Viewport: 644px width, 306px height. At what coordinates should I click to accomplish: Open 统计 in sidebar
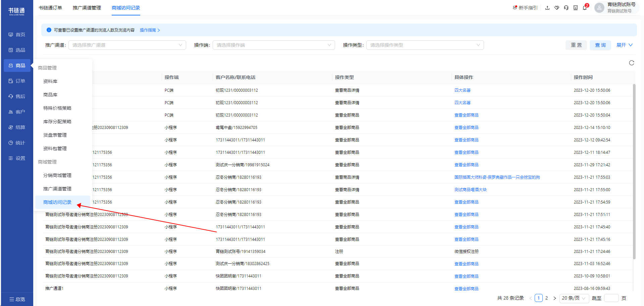17,143
